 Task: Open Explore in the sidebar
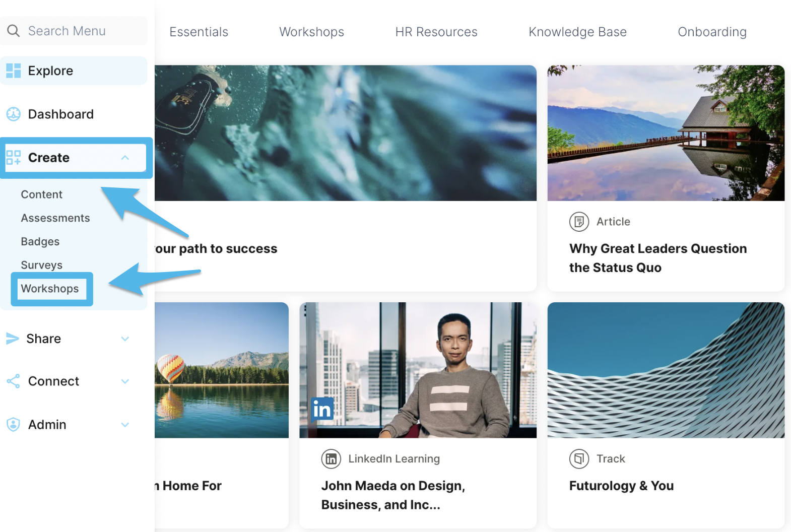(x=74, y=71)
